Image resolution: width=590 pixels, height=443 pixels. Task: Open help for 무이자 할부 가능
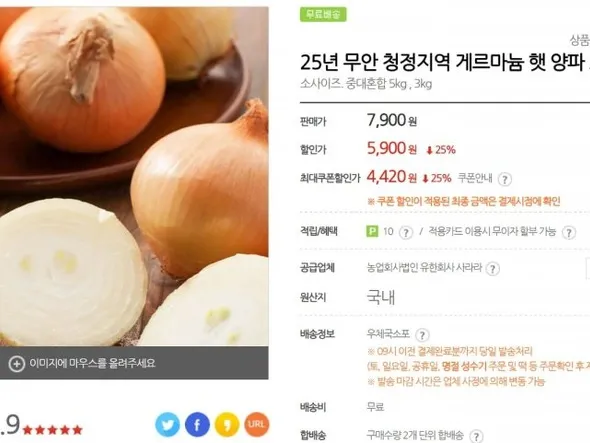coord(569,233)
